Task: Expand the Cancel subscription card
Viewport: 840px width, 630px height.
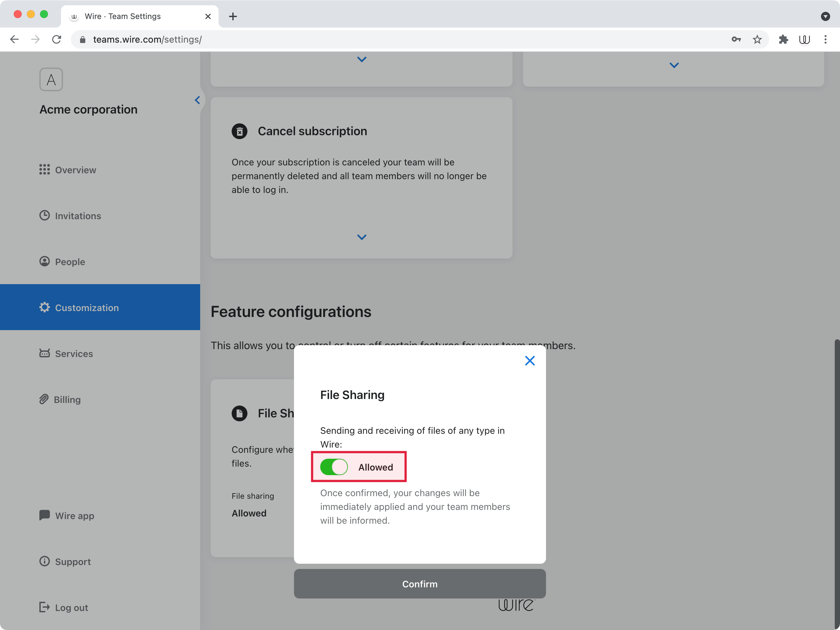Action: click(x=362, y=237)
